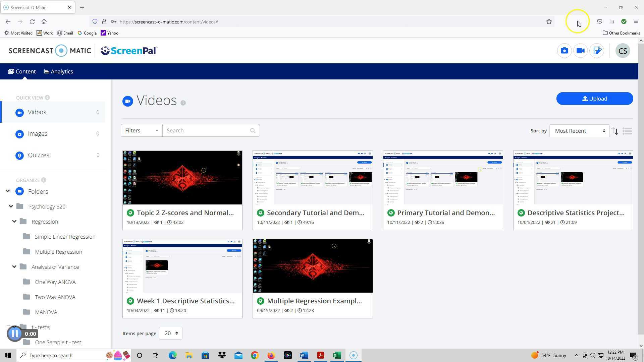Open Firefox from the taskbar

click(271, 355)
